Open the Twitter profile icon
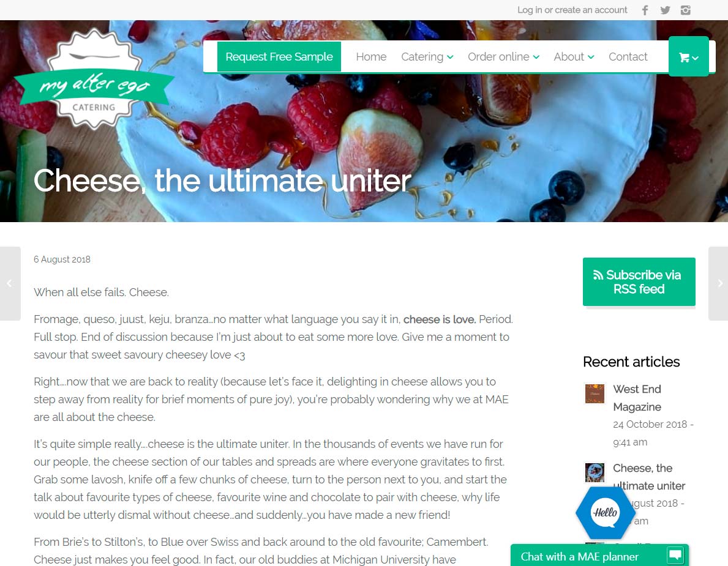Screen dimensions: 728x566 (x=666, y=10)
